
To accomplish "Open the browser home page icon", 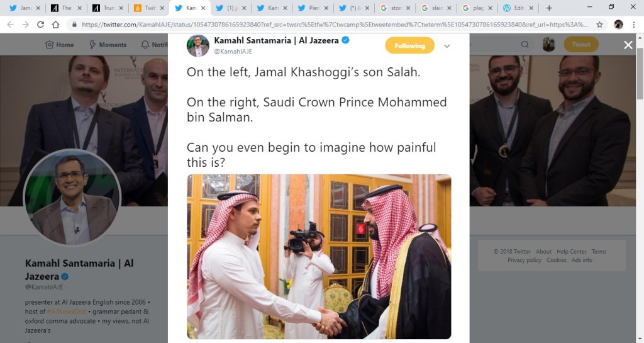I will click(x=56, y=25).
